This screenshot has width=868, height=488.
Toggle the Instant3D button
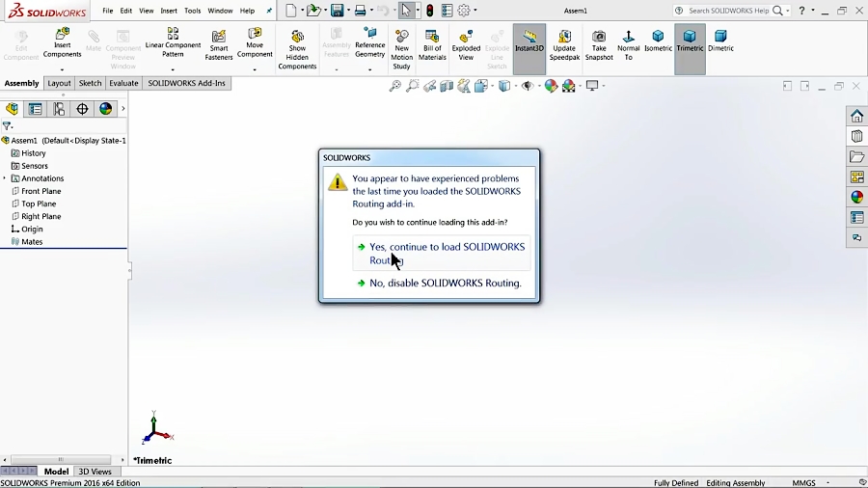click(x=529, y=48)
